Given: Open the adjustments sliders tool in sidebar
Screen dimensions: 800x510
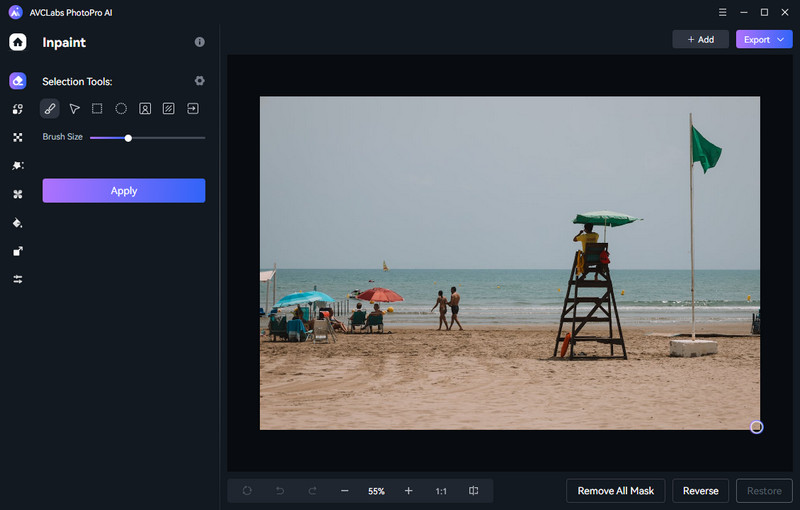Looking at the screenshot, I should point(18,279).
